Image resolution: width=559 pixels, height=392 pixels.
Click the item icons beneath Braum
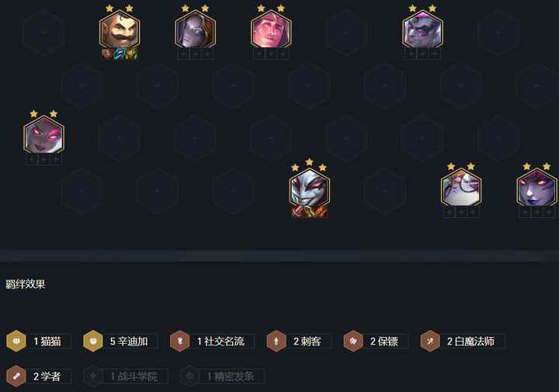point(120,54)
